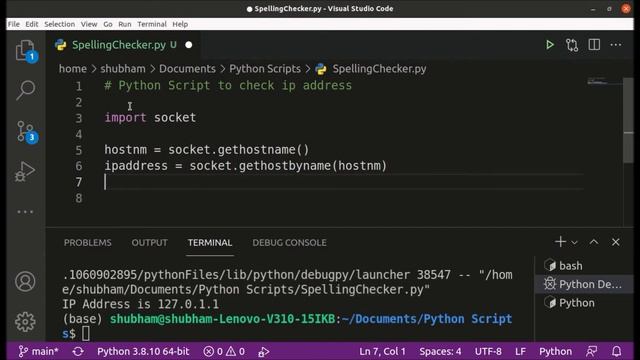This screenshot has height=360, width=640.
Task: Click the SpellingChecker.py breadcrumb
Action: coord(379,69)
